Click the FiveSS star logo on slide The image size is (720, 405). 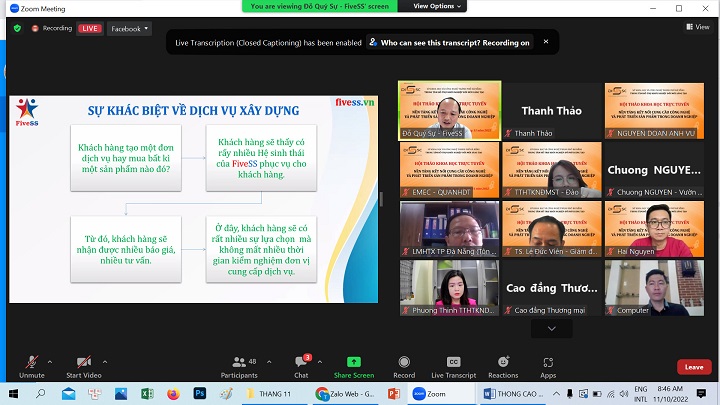click(27, 112)
